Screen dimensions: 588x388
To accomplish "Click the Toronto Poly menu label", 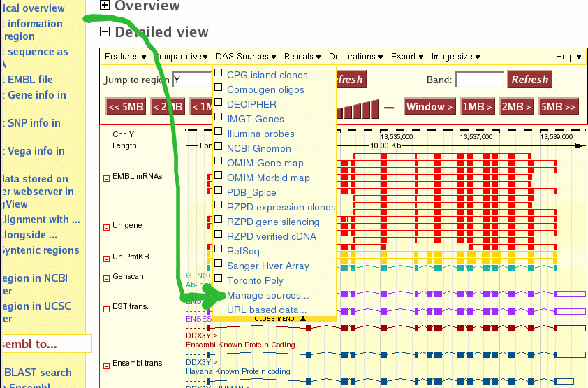I will click(x=255, y=280).
